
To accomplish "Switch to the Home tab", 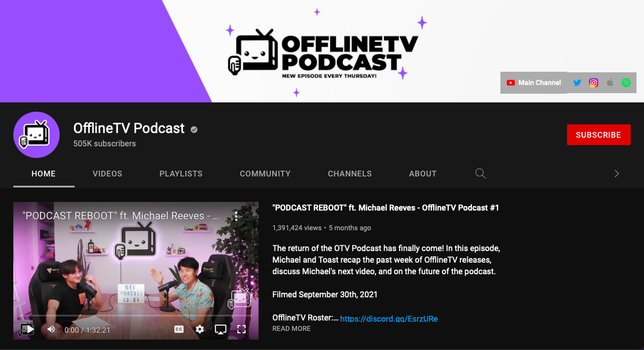I will tap(43, 174).
